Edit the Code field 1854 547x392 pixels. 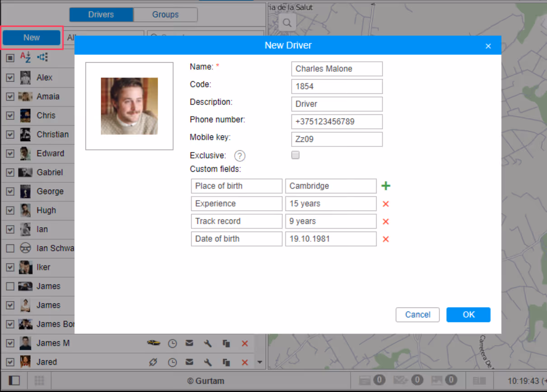pos(337,87)
